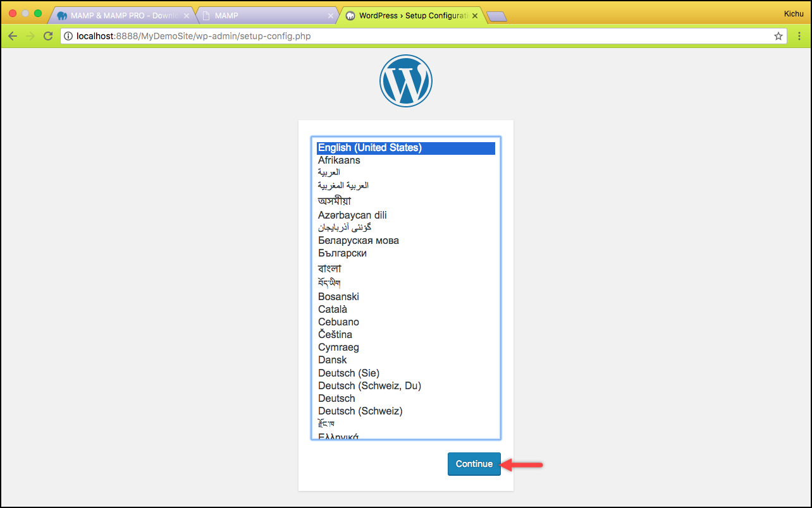Select WordPress Setup Configuration tab
This screenshot has width=812, height=508.
[x=411, y=16]
